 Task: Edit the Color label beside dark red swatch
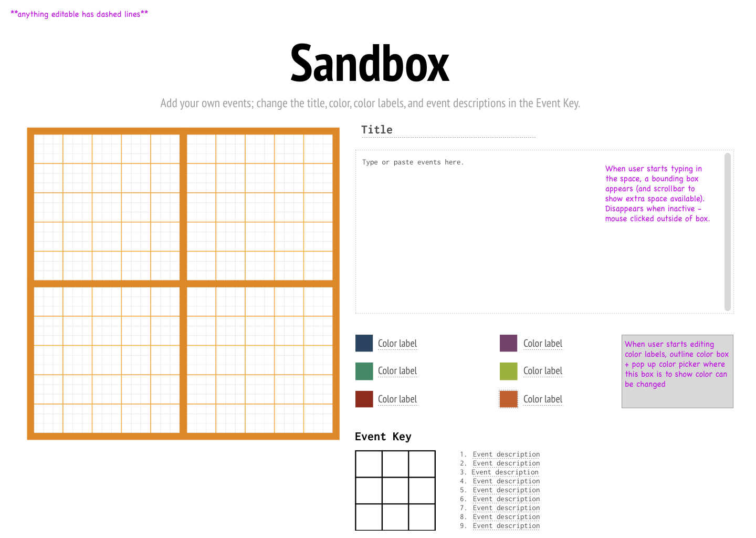(x=397, y=399)
